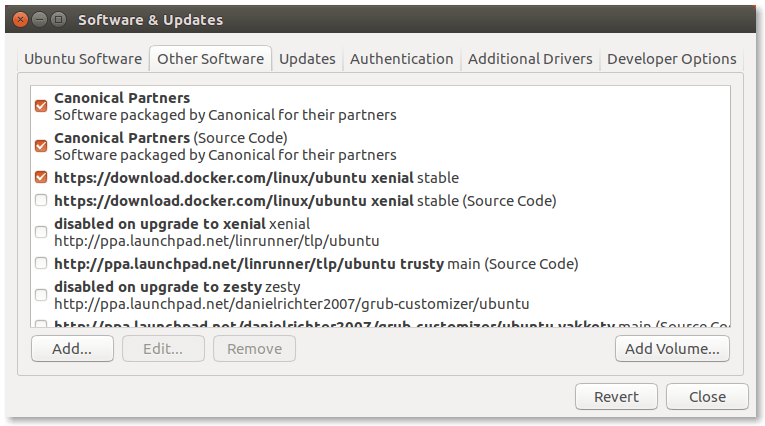Minimize the Software & Updates window
The height and width of the screenshot is (426, 765).
tap(41, 19)
